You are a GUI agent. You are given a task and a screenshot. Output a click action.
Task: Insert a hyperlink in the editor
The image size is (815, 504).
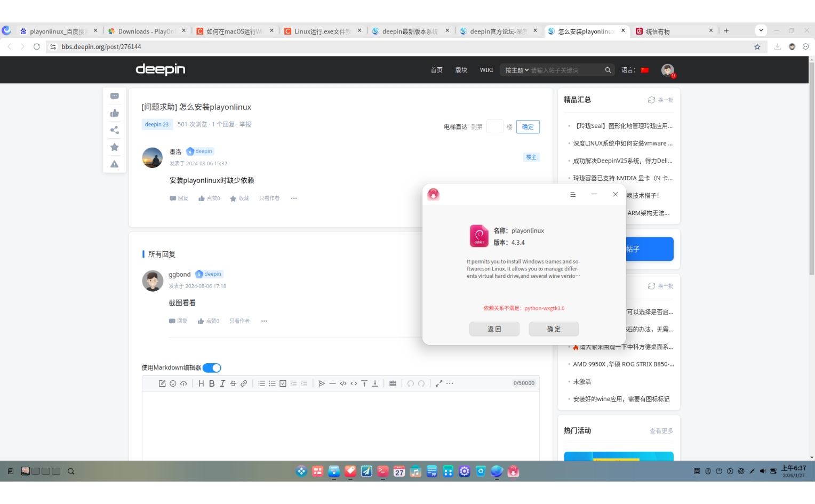point(244,383)
